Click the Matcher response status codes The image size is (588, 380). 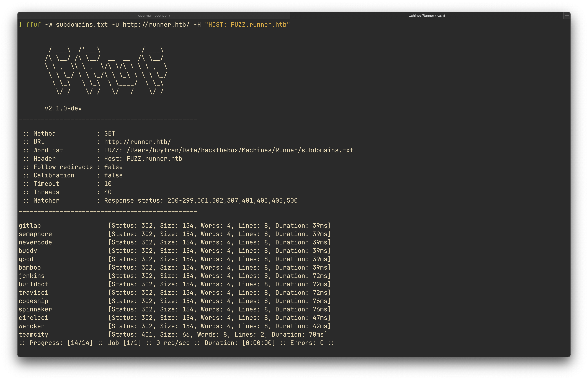(232, 200)
